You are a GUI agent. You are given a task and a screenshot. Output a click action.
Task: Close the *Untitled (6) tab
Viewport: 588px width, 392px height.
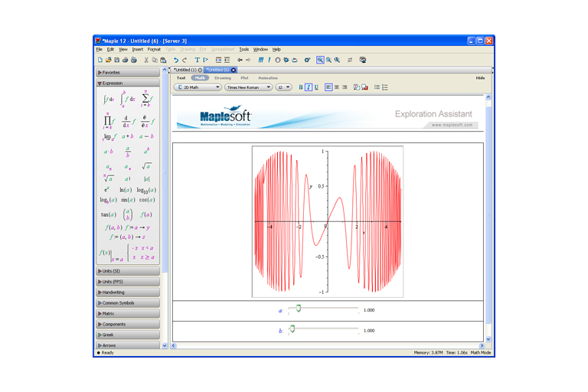pyautogui.click(x=234, y=70)
